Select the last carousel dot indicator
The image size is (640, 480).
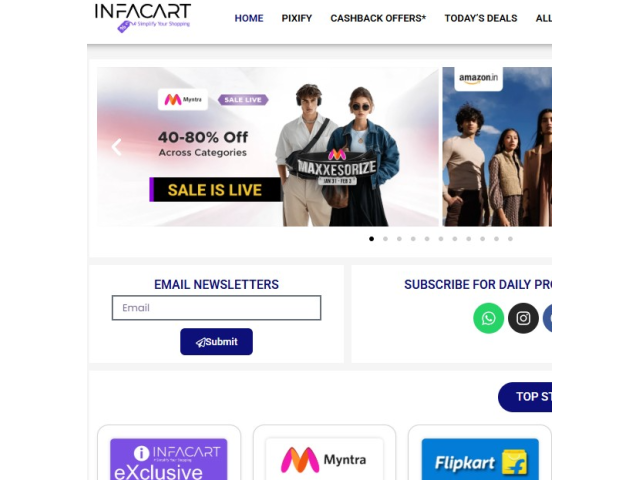[510, 239]
